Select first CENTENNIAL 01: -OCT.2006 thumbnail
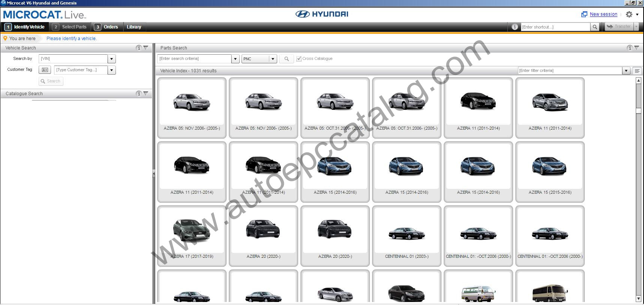The height and width of the screenshot is (305, 644). [x=478, y=236]
